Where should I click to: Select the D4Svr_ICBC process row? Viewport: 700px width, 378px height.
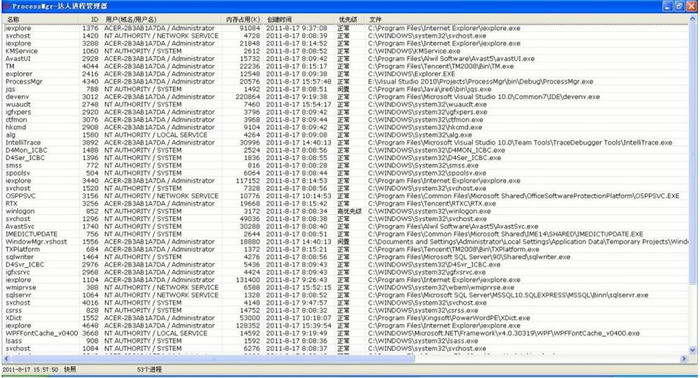pyautogui.click(x=346, y=265)
